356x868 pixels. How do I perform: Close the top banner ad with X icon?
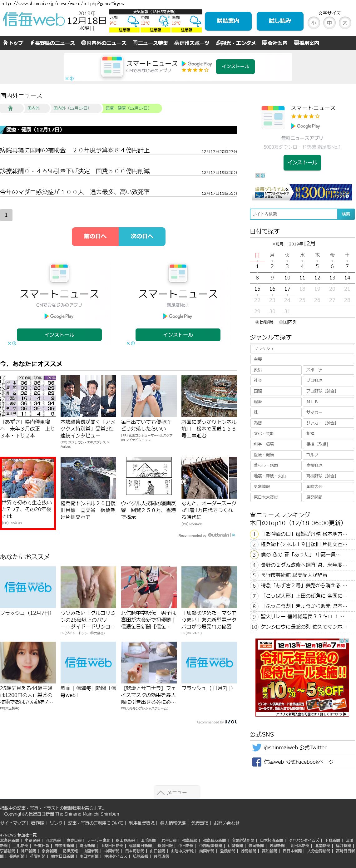pos(67,78)
